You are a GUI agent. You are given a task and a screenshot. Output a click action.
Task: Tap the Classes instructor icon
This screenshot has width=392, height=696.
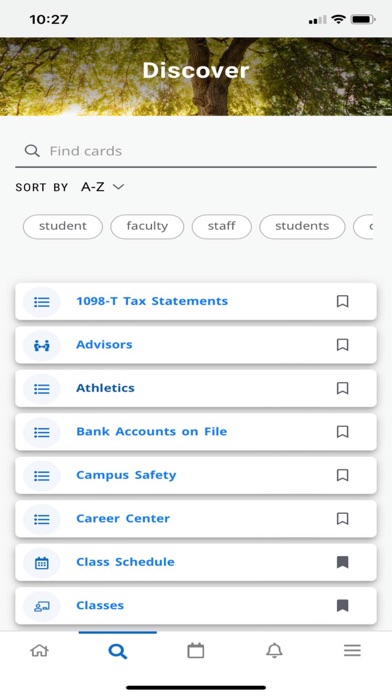click(42, 606)
